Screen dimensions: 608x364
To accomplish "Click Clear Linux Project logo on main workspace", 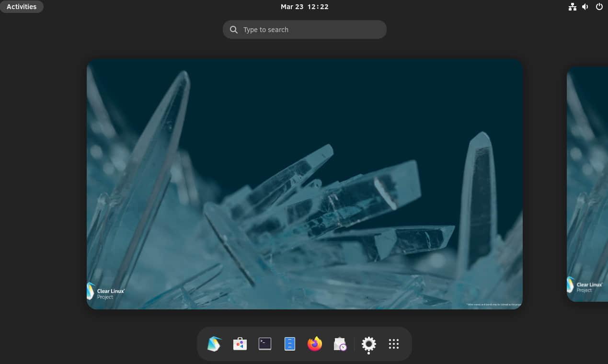I will pos(106,291).
